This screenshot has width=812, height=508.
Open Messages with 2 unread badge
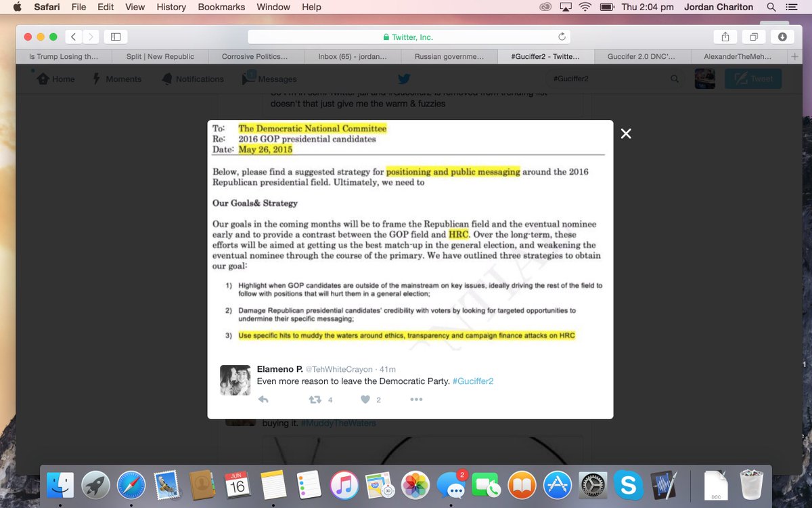pos(451,485)
